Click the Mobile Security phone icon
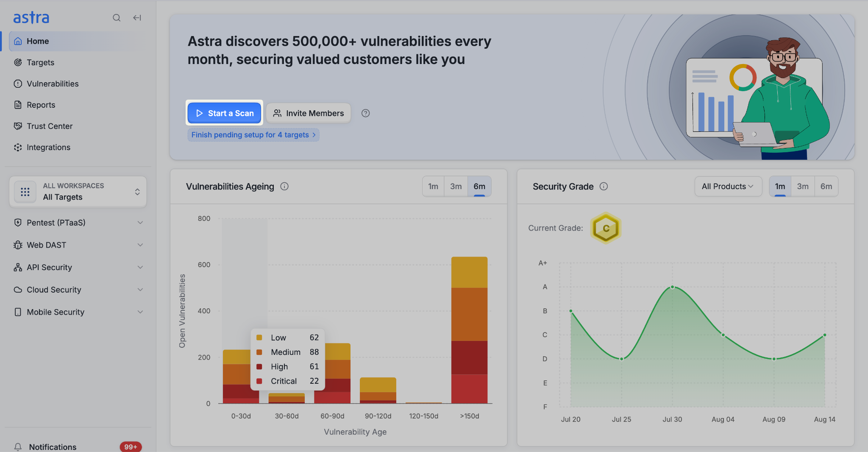 click(x=18, y=312)
